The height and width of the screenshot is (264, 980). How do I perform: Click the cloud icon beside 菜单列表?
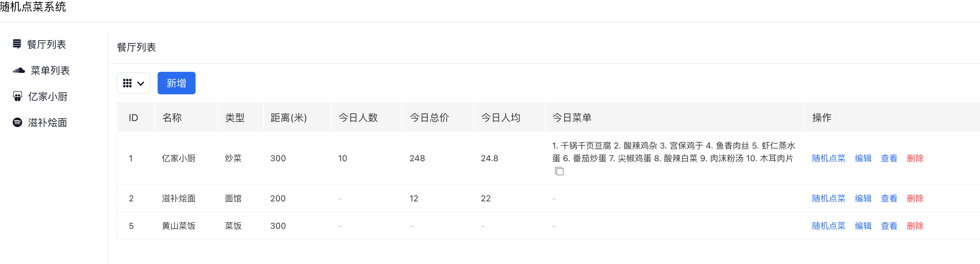[19, 70]
